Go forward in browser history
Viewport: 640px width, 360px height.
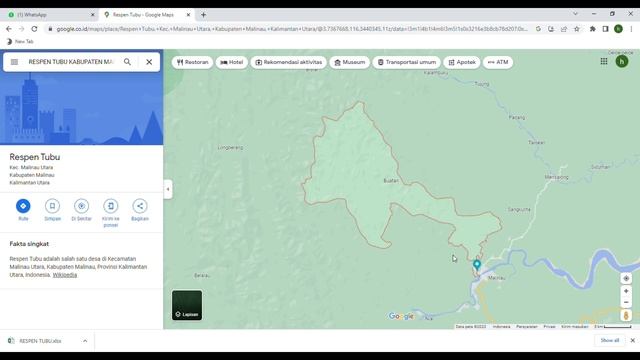tap(22, 29)
